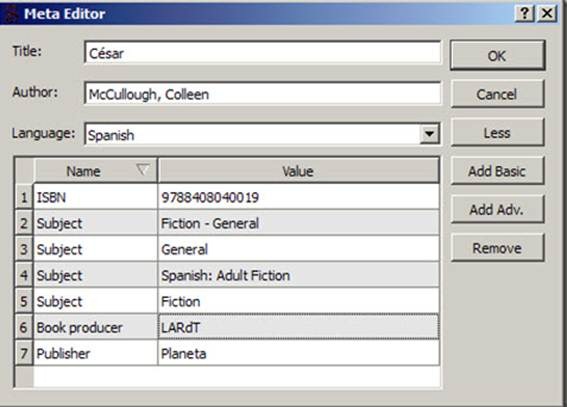The height and width of the screenshot is (407, 567).
Task: Click the Remove button
Action: coord(497,248)
